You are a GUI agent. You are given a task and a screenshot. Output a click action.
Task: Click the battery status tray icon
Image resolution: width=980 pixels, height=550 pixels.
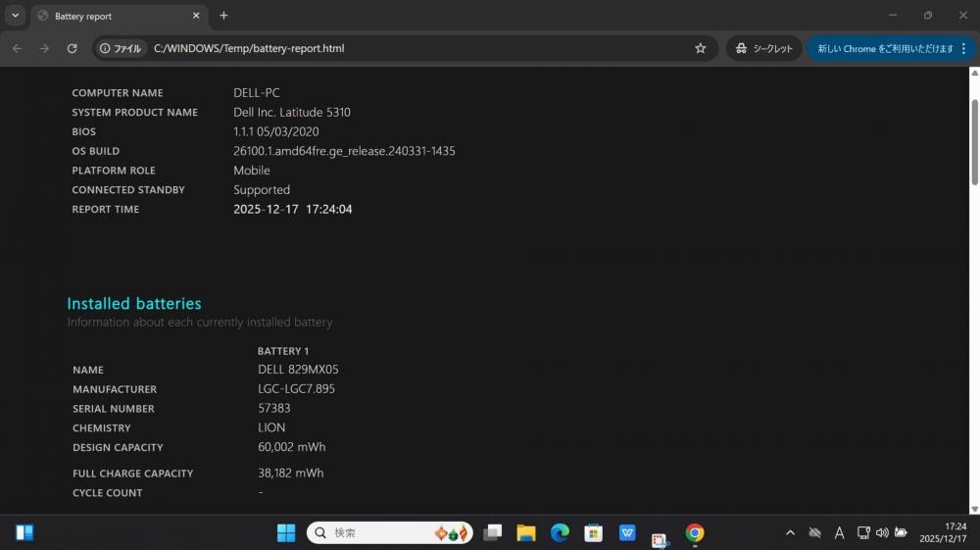pos(901,532)
